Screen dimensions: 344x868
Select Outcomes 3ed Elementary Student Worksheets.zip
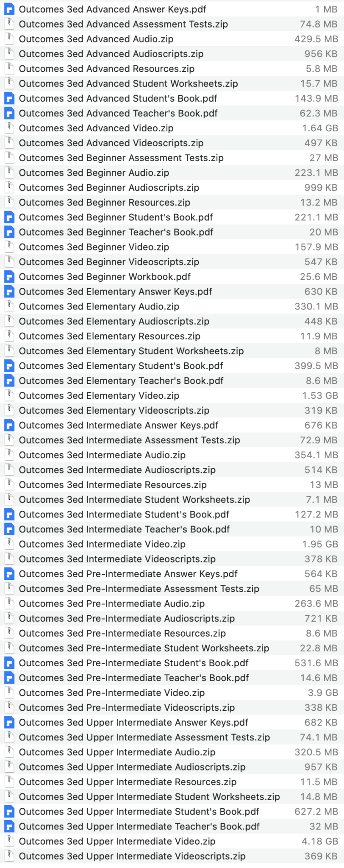tap(172, 351)
